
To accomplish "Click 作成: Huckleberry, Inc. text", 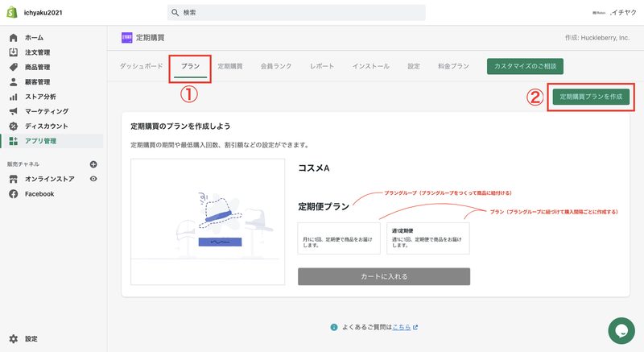I will click(x=597, y=38).
